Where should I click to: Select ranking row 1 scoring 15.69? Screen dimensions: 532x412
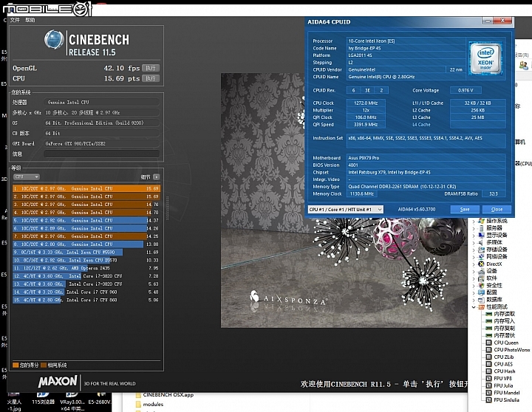(86, 188)
